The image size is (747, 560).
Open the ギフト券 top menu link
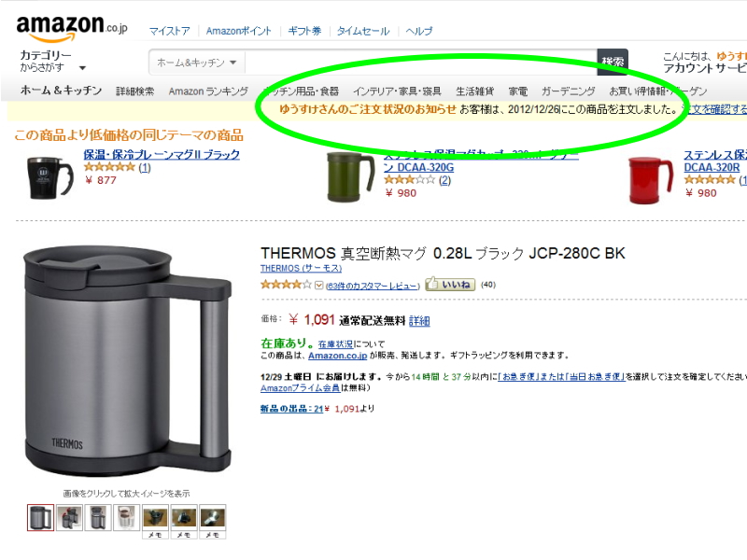click(304, 31)
